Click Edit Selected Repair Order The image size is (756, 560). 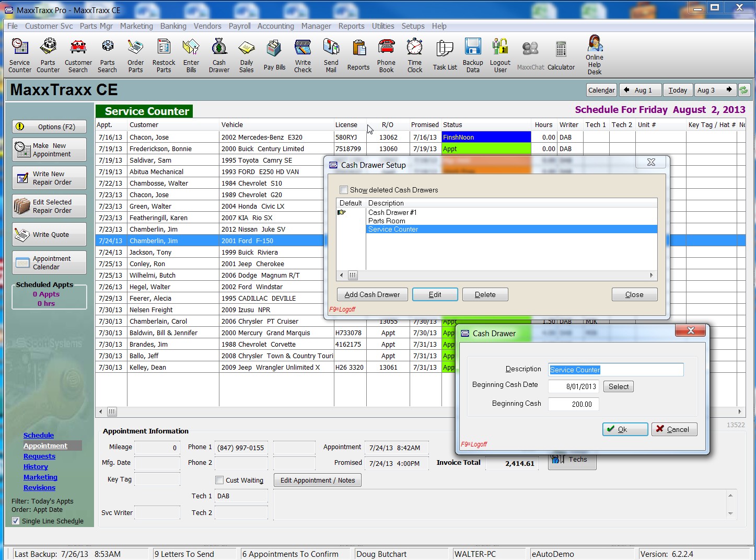point(50,206)
